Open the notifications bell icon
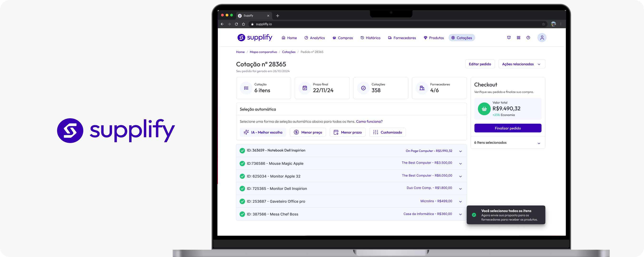The height and width of the screenshot is (257, 644). coord(509,38)
